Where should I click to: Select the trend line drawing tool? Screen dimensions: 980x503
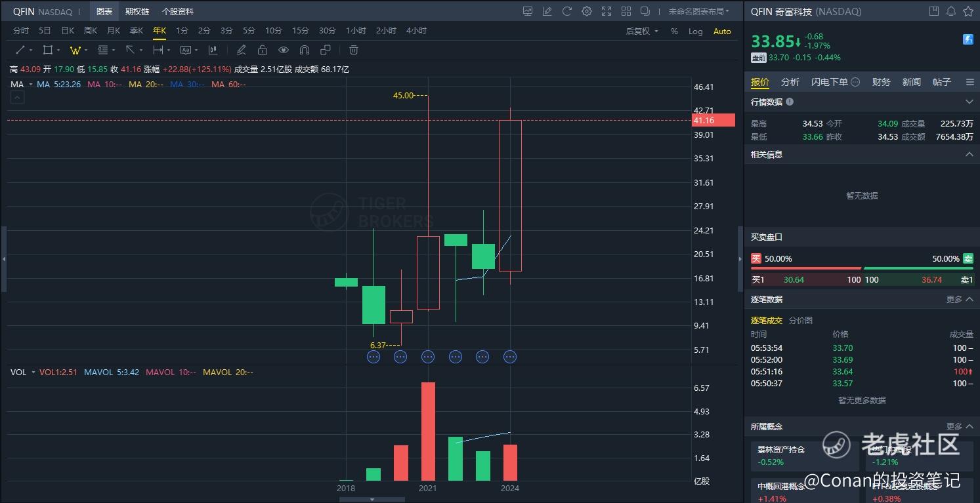click(20, 50)
